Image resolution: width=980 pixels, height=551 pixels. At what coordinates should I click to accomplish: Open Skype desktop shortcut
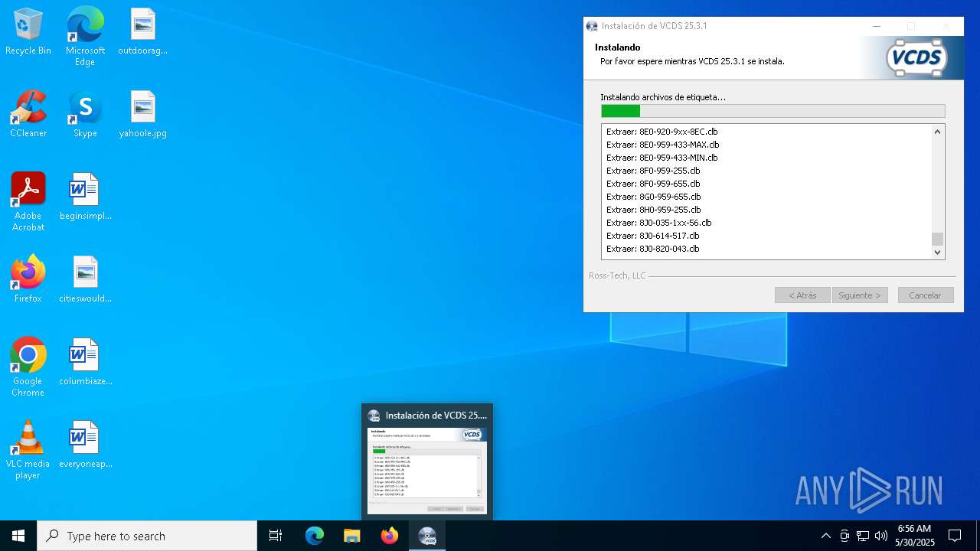pyautogui.click(x=85, y=115)
